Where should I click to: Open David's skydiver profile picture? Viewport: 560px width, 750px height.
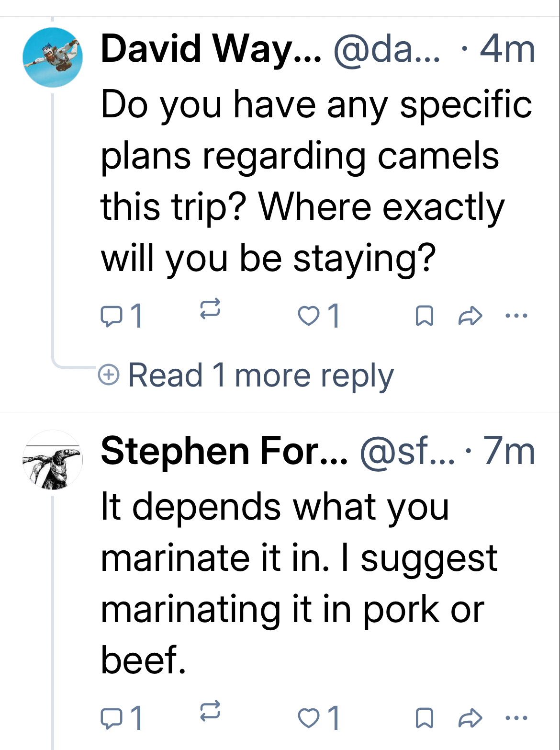(x=53, y=57)
